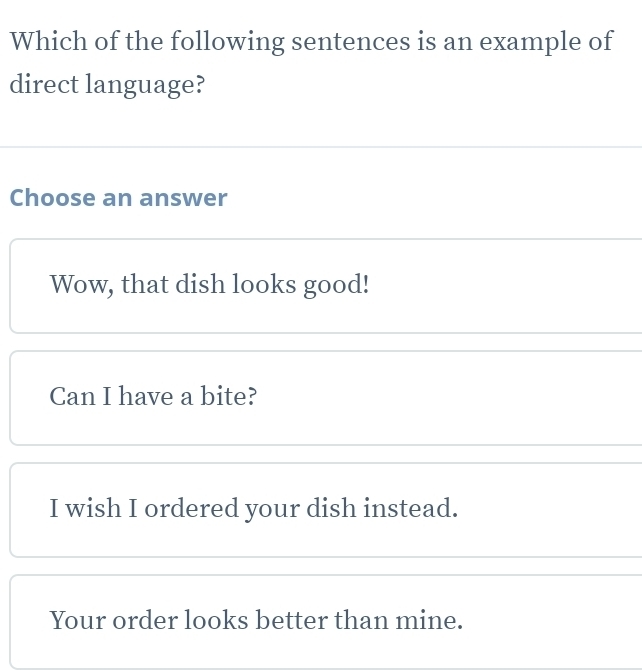Click the "Choose an answer" heading
Viewport: 642px width, 670px height.
pyautogui.click(x=119, y=198)
